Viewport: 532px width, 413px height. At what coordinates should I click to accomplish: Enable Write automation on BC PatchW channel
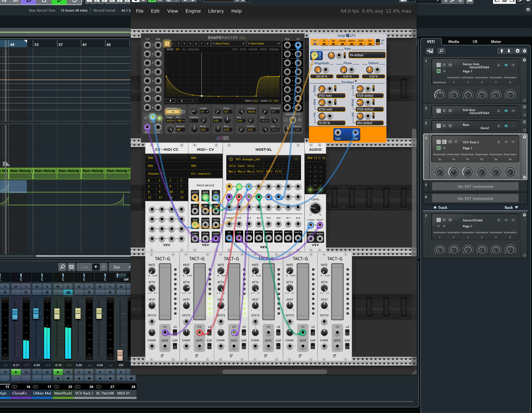pos(110,372)
